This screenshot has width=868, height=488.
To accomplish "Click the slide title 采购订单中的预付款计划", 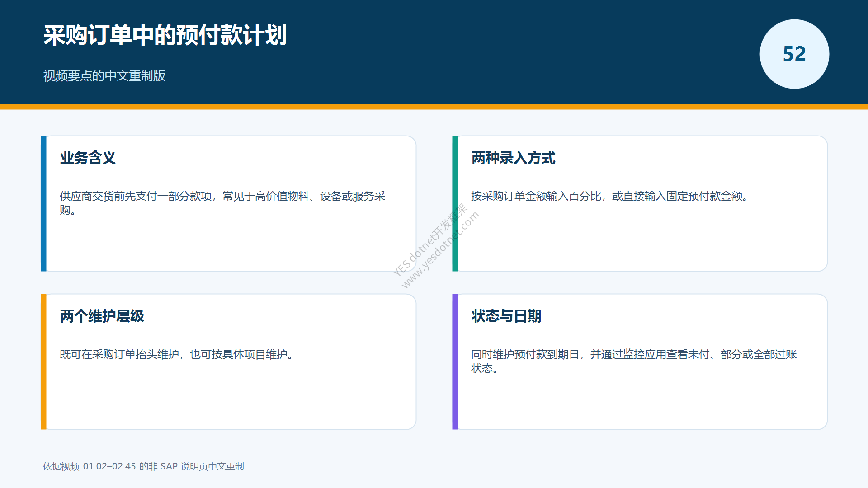I will 165,35.
